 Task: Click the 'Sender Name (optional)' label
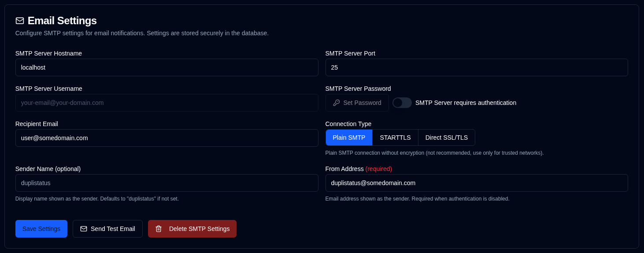pyautogui.click(x=48, y=169)
